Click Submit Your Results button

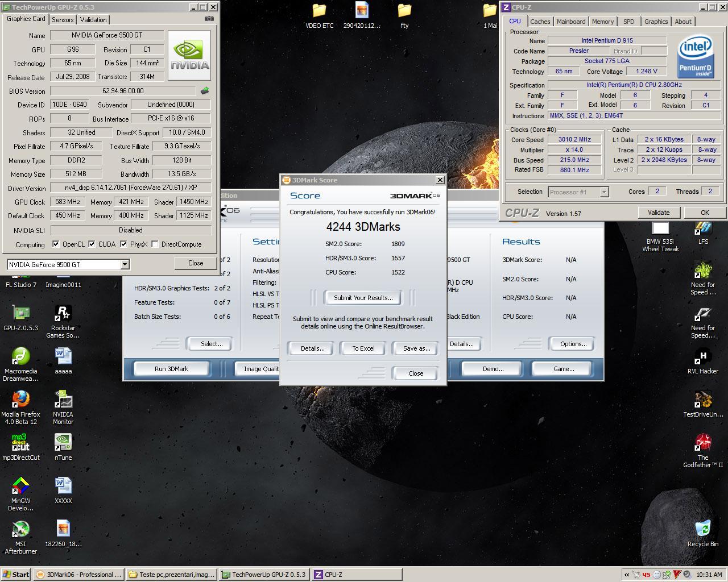point(363,298)
